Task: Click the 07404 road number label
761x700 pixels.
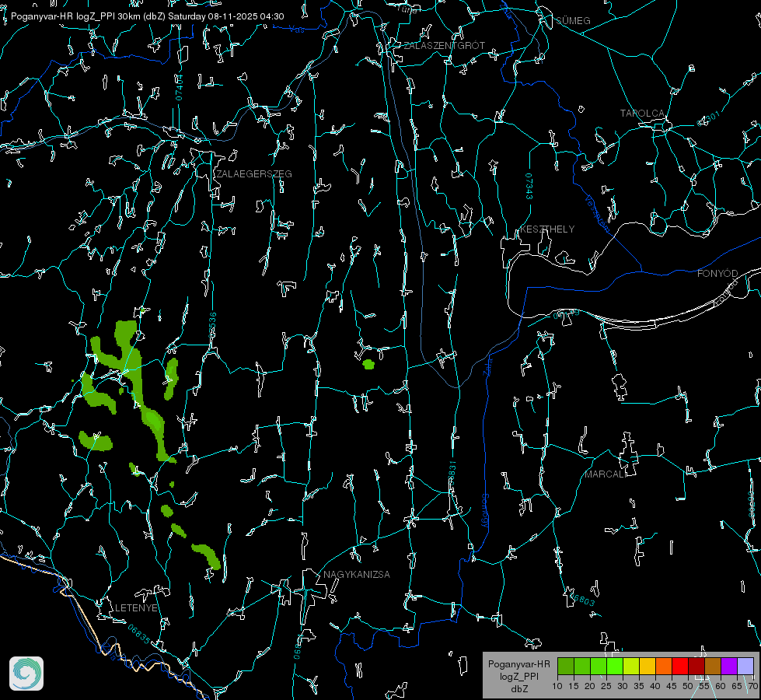Action: click(x=180, y=87)
